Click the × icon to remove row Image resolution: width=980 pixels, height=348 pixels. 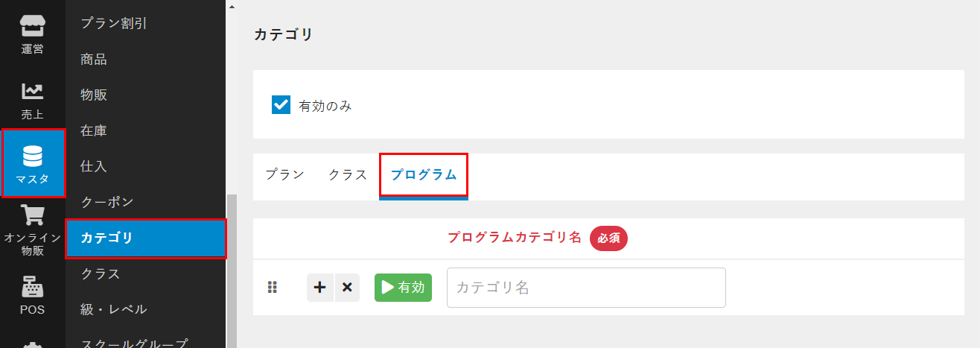[x=347, y=288]
